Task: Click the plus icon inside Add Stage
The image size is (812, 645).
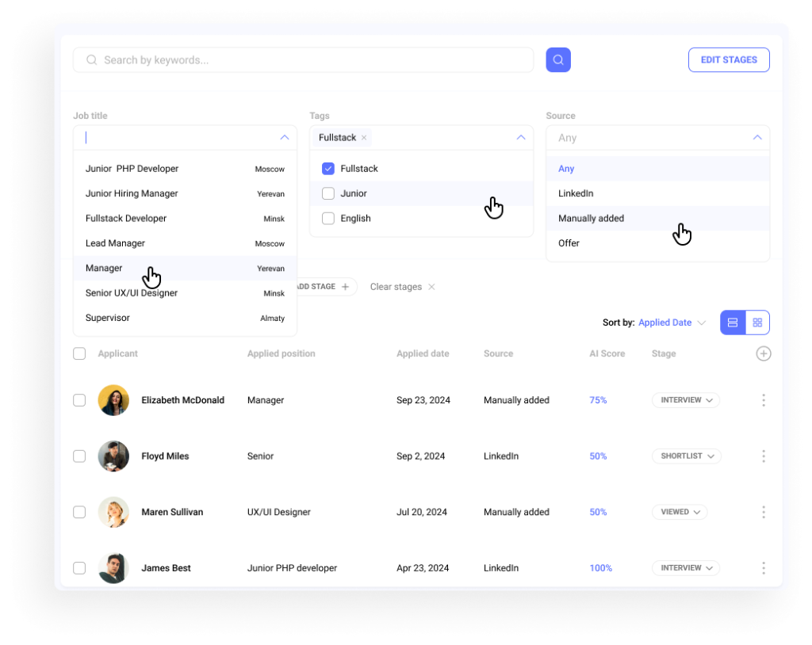Action: [x=347, y=287]
